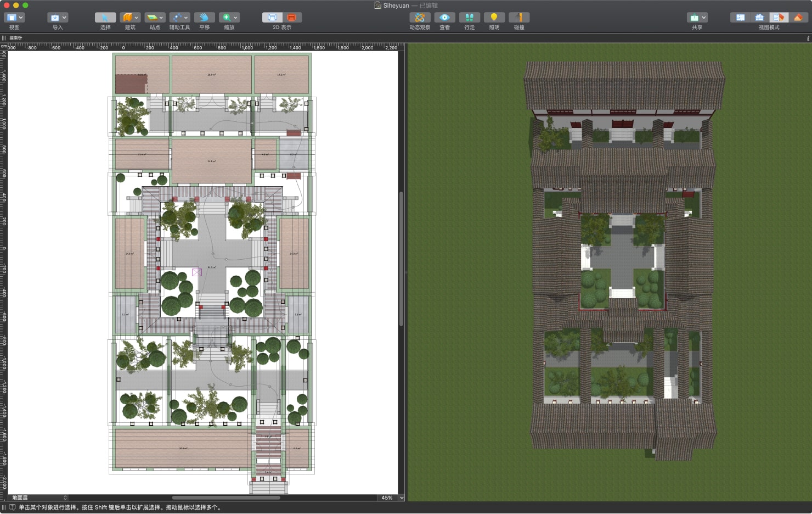Click the 'cm' ruler unit corner
This screenshot has height=514, width=812.
[x=4, y=47]
